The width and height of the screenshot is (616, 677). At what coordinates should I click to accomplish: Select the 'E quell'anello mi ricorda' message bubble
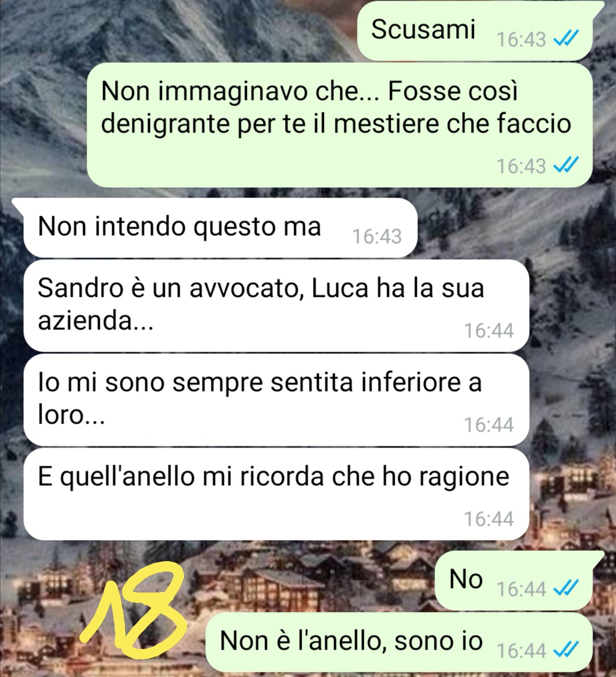tap(276, 494)
